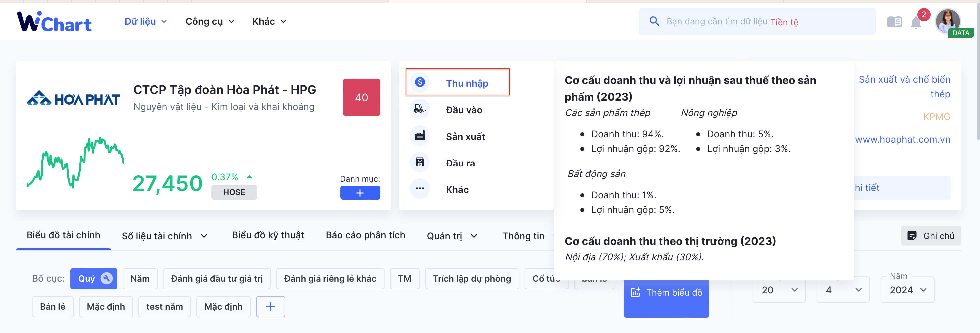Click Nội địa (70%); Xuất khẩu (30%). text
980x333 pixels.
[x=634, y=257]
